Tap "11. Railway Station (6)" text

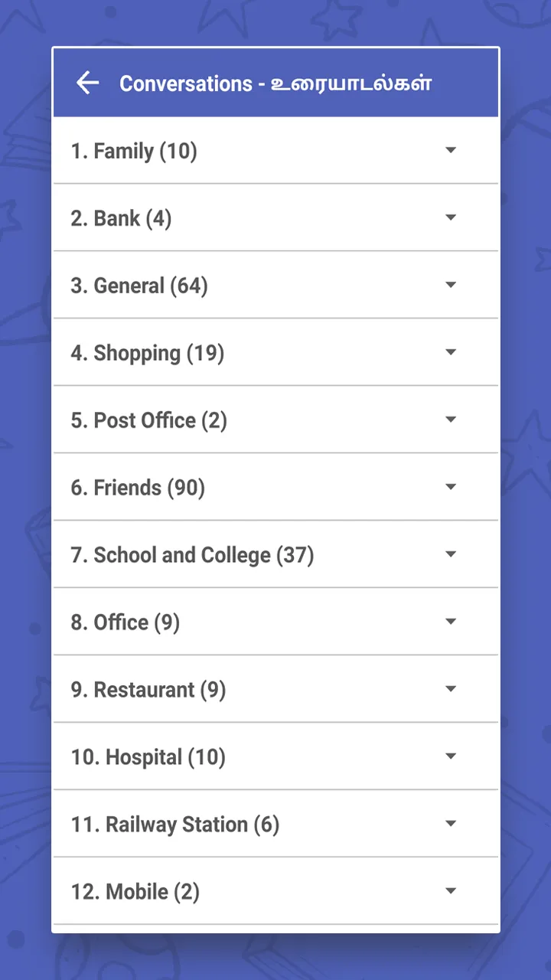(175, 825)
